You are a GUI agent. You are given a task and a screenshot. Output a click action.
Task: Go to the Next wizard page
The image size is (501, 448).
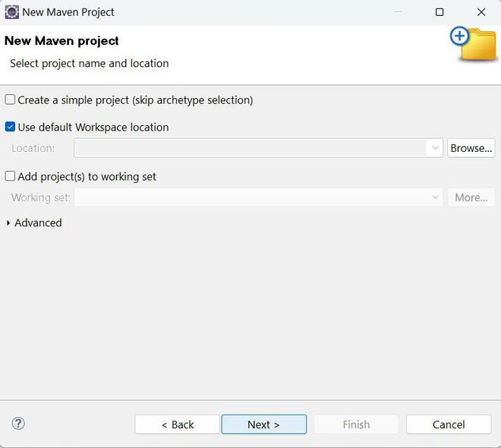click(263, 424)
